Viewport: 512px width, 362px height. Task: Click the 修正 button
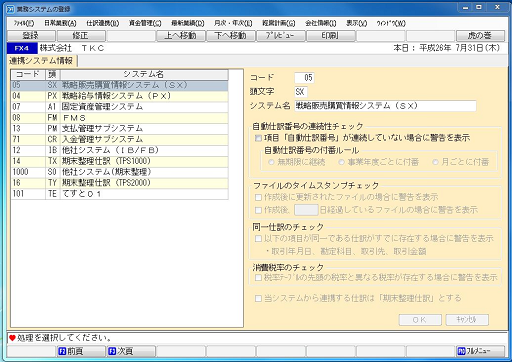[81, 35]
